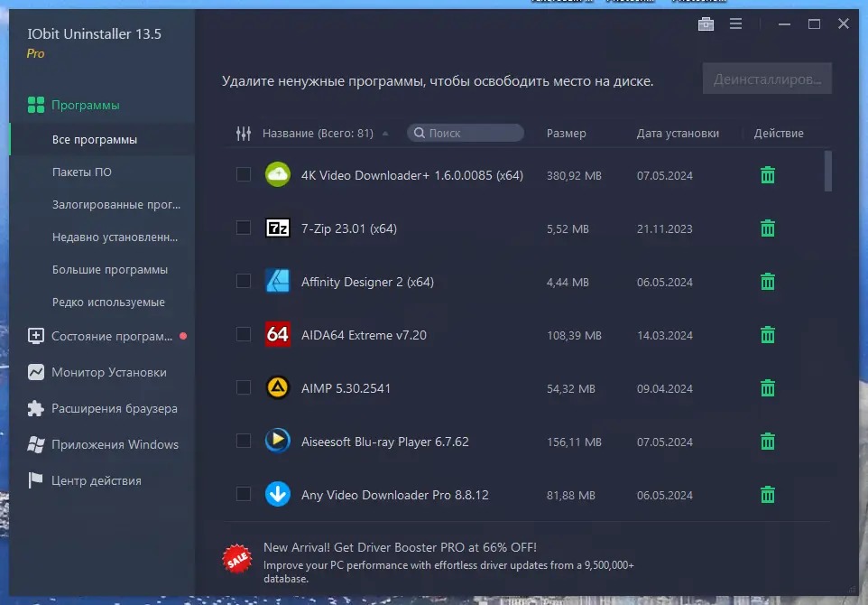The width and height of the screenshot is (868, 605).
Task: Open Большие программы category
Action: pyautogui.click(x=102, y=270)
